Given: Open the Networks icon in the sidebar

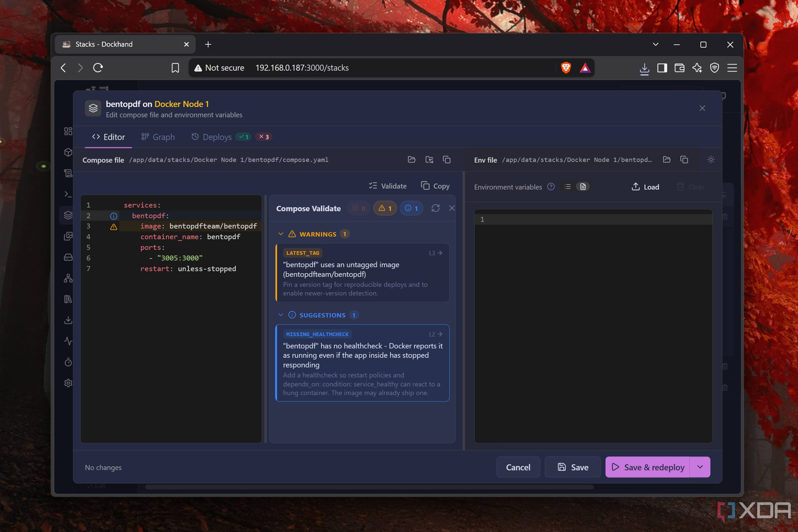Looking at the screenshot, I should (x=68, y=278).
